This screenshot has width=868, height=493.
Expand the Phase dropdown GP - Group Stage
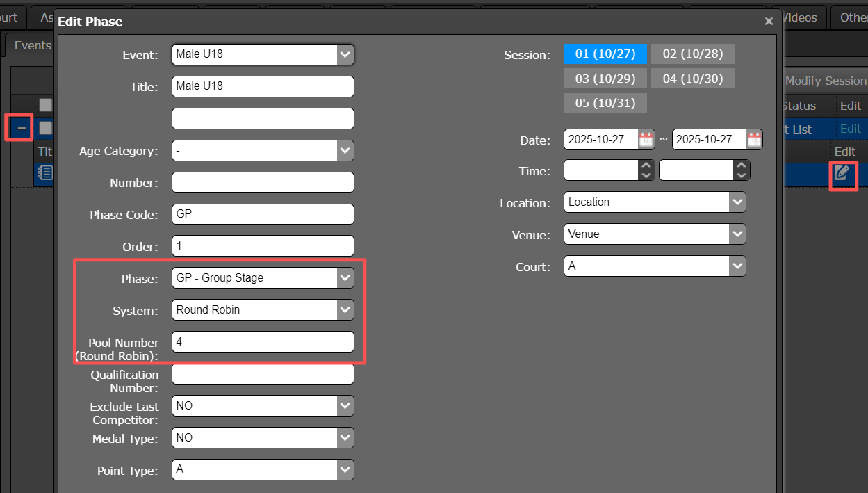point(263,278)
